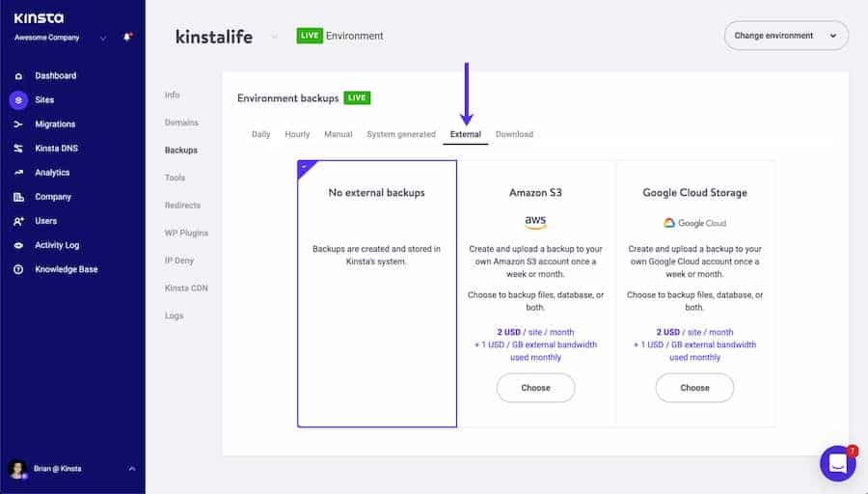Click the Activity Log eye icon
The image size is (868, 494).
[18, 245]
